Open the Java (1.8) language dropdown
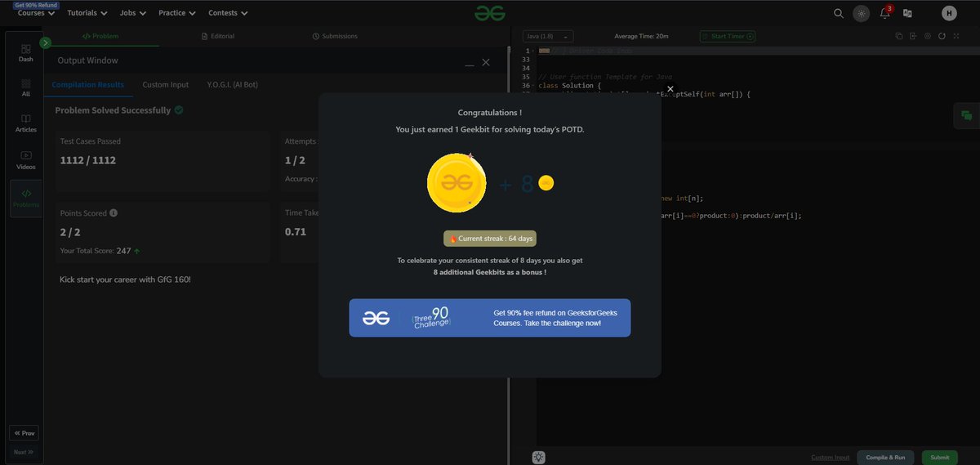Screen dimensions: 980x465 point(548,36)
